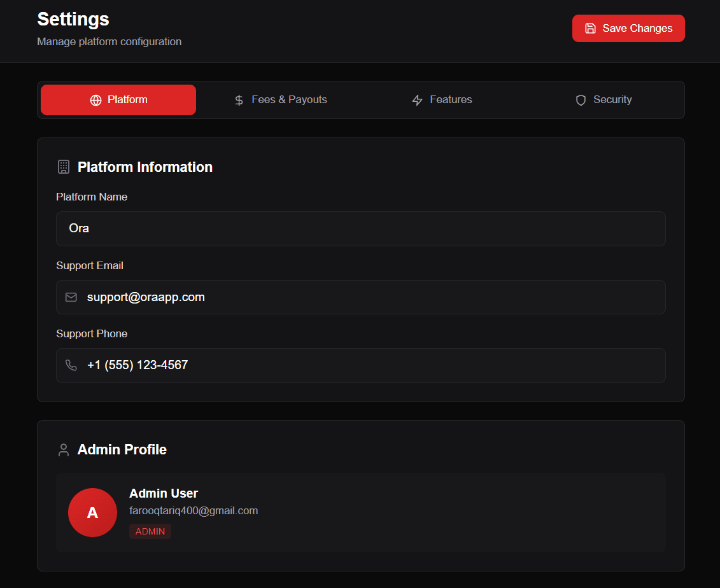Click the building icon next to Platform Information

coord(63,167)
